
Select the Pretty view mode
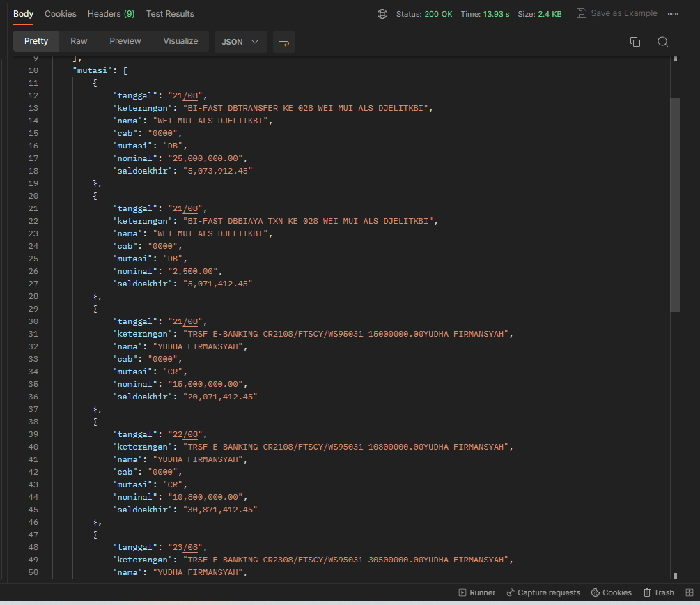(x=36, y=41)
